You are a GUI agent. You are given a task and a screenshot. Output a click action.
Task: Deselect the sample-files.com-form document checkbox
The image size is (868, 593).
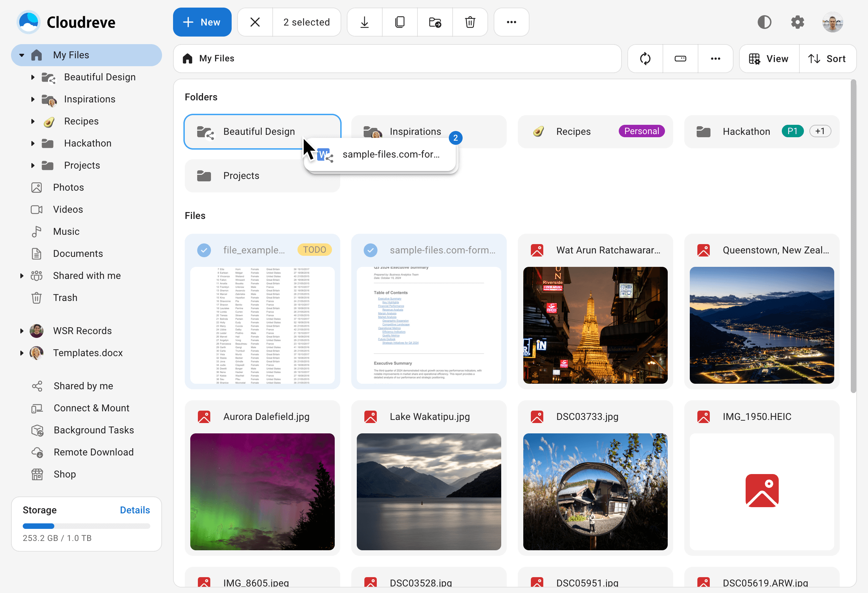click(x=371, y=250)
